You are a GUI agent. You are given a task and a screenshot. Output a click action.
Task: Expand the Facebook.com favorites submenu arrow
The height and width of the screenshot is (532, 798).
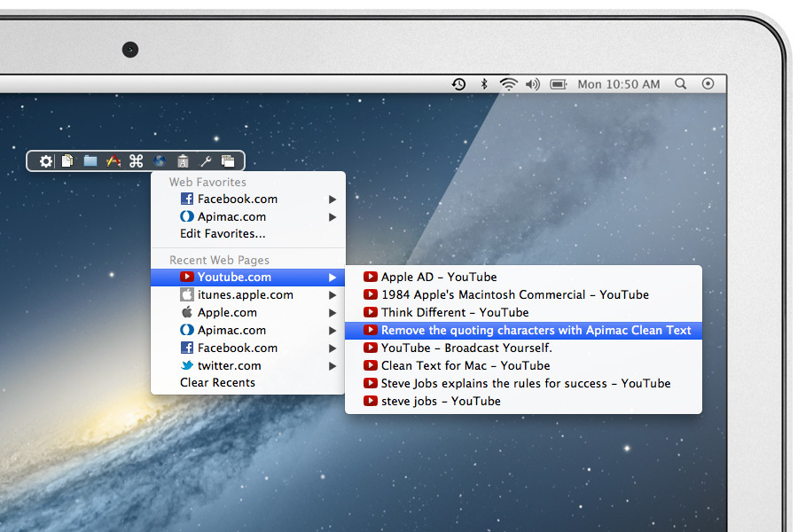point(332,199)
